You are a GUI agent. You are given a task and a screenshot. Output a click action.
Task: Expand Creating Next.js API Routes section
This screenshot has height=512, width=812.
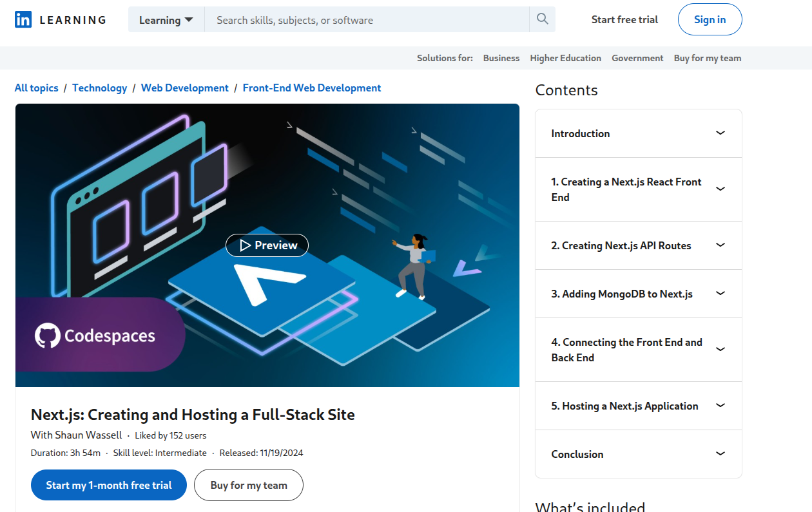tap(638, 245)
